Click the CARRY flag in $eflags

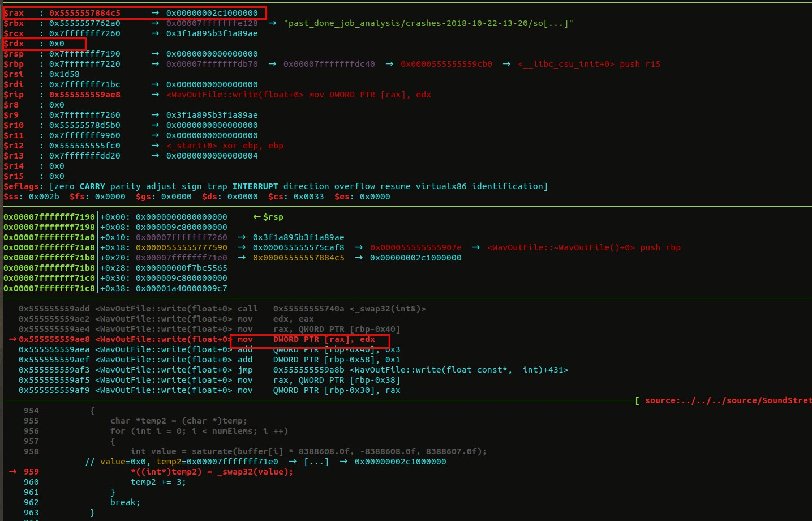[92, 186]
